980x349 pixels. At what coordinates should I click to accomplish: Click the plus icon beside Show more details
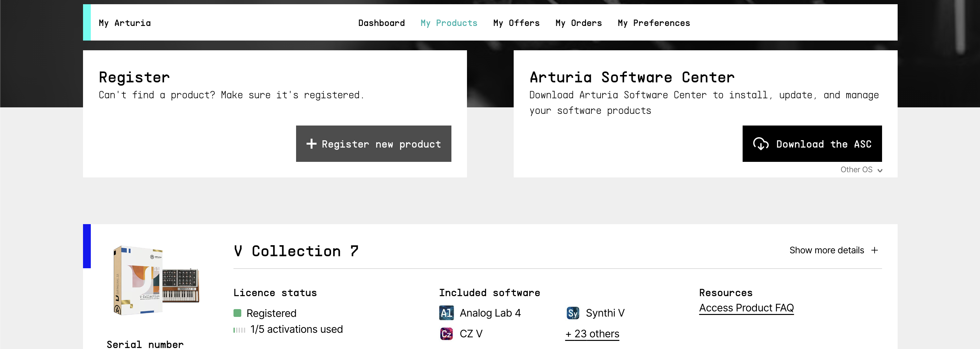click(875, 250)
